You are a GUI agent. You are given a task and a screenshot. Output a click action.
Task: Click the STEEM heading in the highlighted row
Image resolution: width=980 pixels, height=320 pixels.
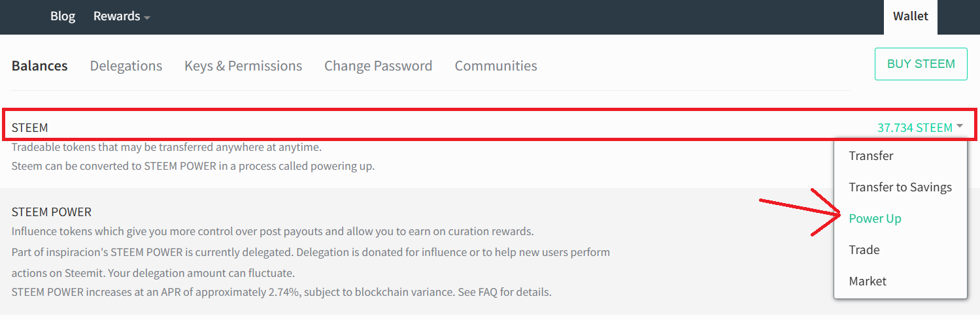click(30, 127)
